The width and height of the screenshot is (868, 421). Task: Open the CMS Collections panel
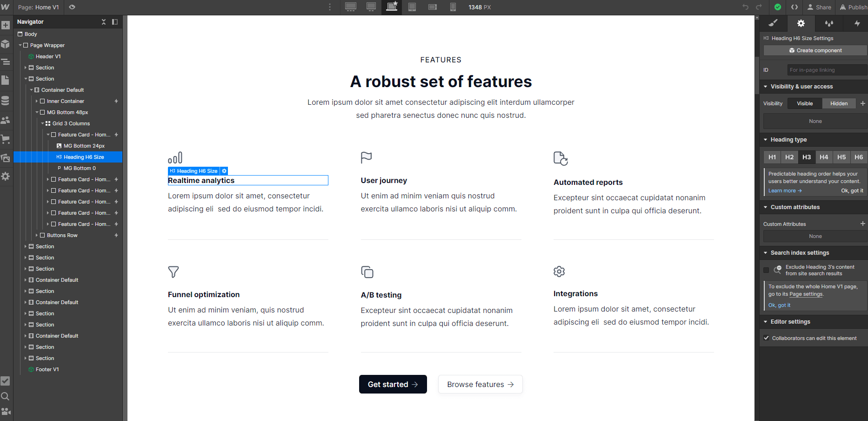(6, 100)
